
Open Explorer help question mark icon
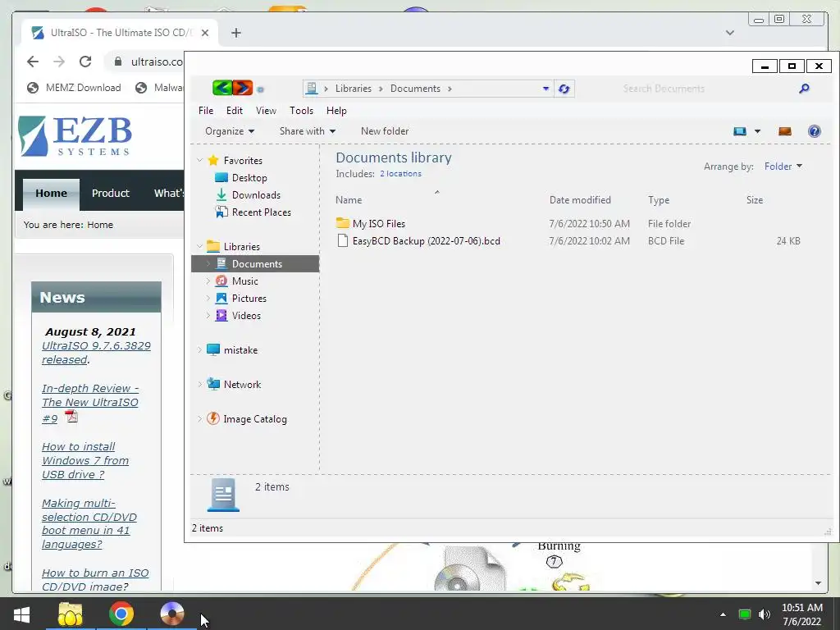[815, 131]
